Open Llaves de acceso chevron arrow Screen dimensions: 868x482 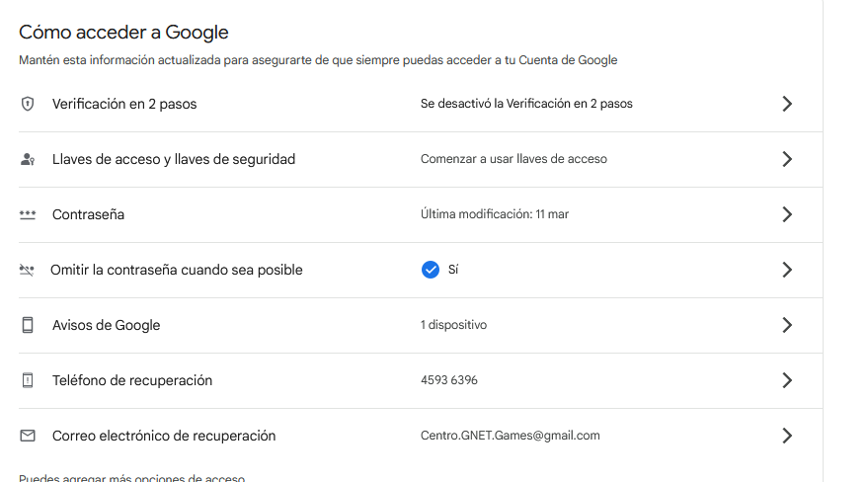pyautogui.click(x=787, y=159)
